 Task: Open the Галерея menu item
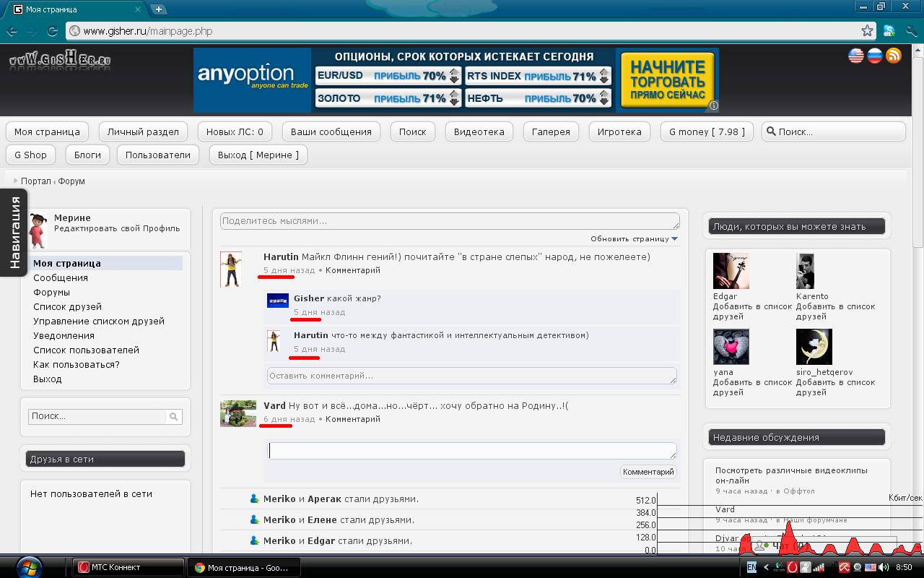[x=551, y=131]
